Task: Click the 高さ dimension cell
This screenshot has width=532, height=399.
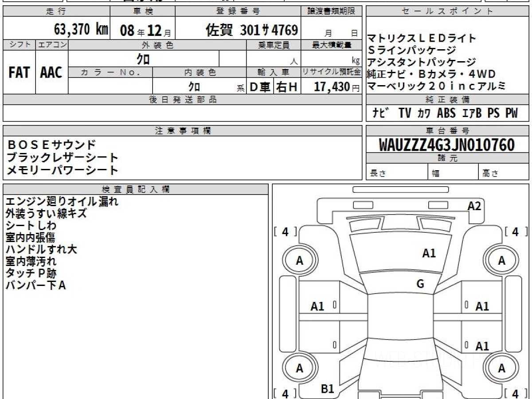Action: [x=504, y=172]
